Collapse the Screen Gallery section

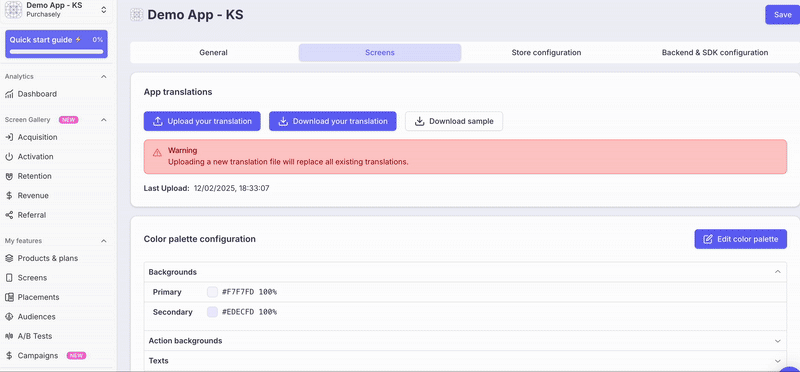click(x=104, y=120)
